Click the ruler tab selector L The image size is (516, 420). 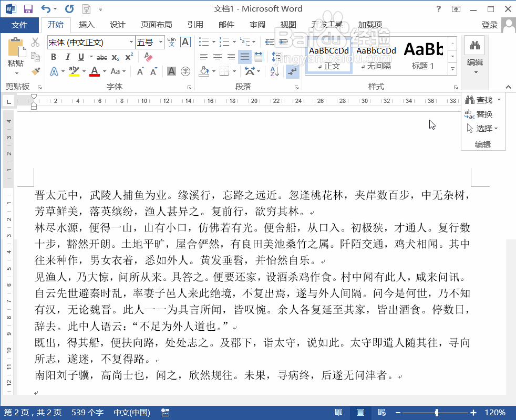click(x=8, y=102)
